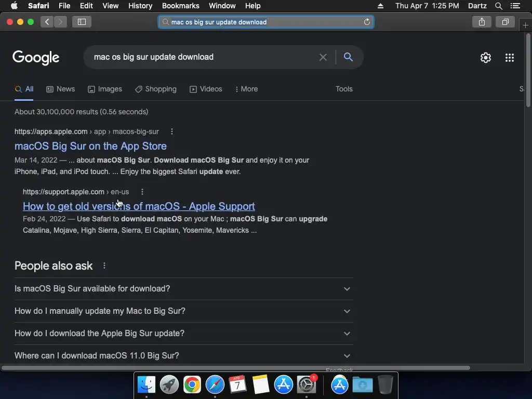Launch Google Chrome from the Dock
Image resolution: width=532 pixels, height=399 pixels.
192,385
